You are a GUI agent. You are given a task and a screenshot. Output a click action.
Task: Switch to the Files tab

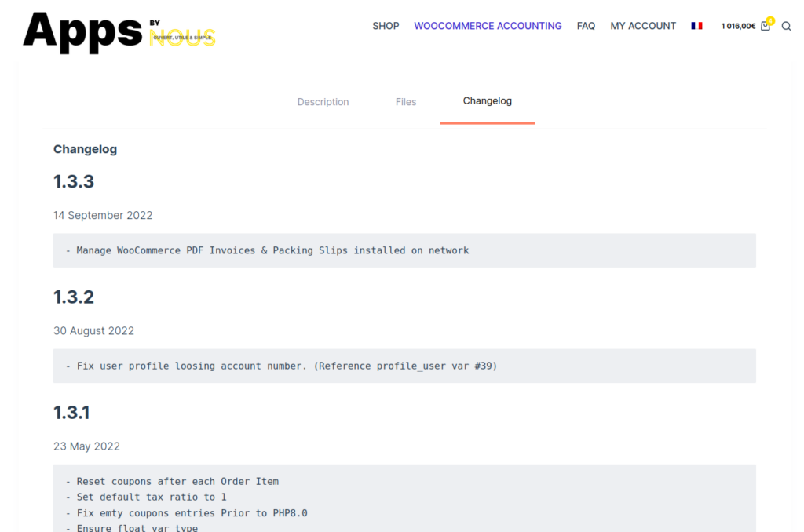tap(406, 101)
